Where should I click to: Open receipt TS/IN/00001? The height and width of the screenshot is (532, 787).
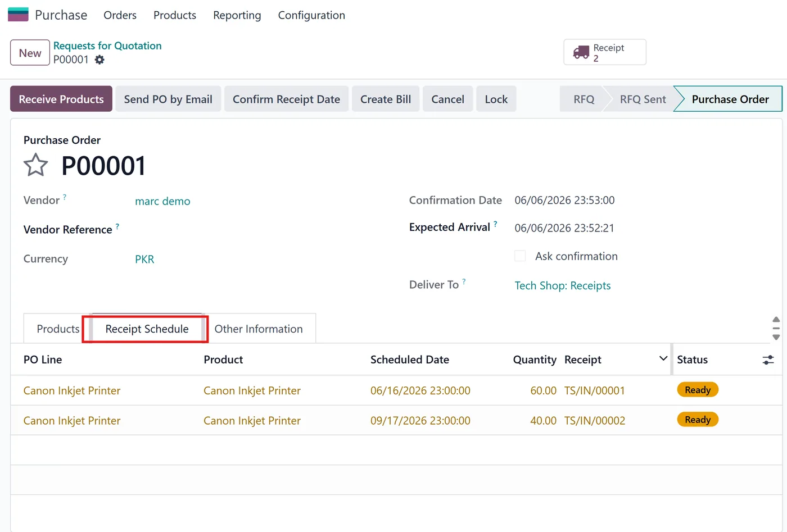[x=594, y=390]
